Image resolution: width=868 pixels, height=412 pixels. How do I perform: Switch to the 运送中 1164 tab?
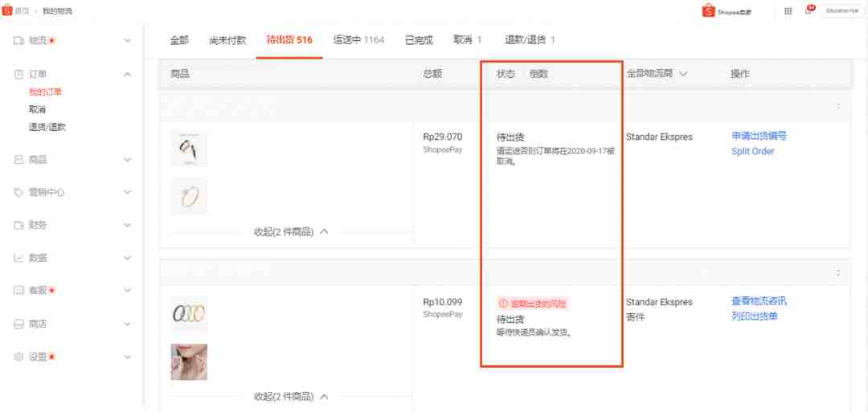point(358,40)
